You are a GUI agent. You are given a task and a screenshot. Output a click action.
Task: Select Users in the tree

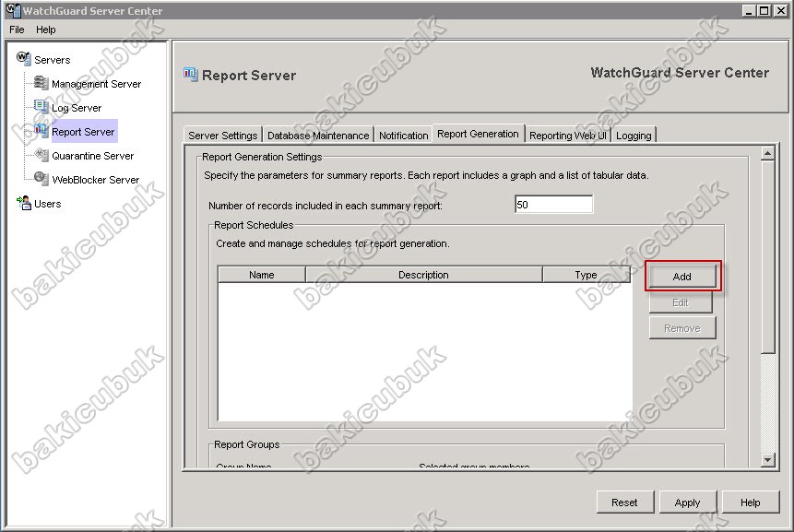pos(48,204)
